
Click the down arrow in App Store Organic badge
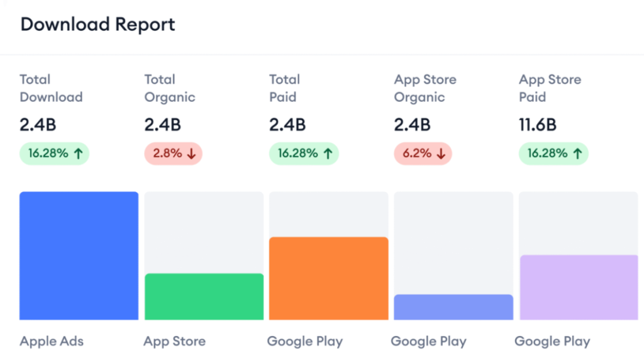pos(440,154)
